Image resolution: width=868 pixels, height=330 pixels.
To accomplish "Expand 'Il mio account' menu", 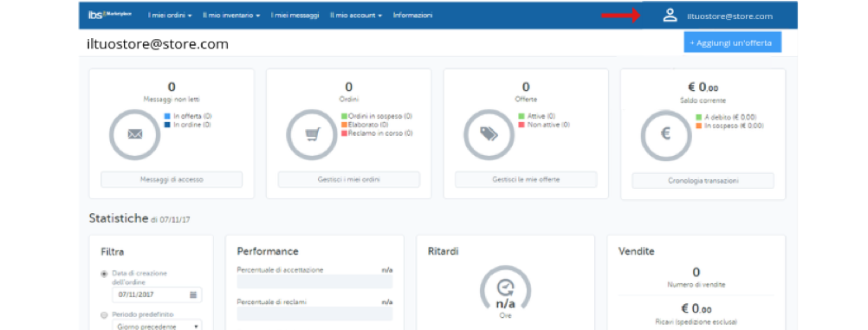I will pos(356,16).
